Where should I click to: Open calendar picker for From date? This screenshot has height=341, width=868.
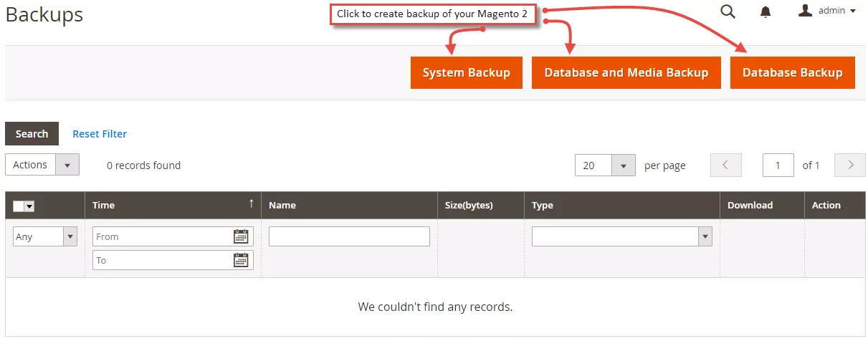241,236
